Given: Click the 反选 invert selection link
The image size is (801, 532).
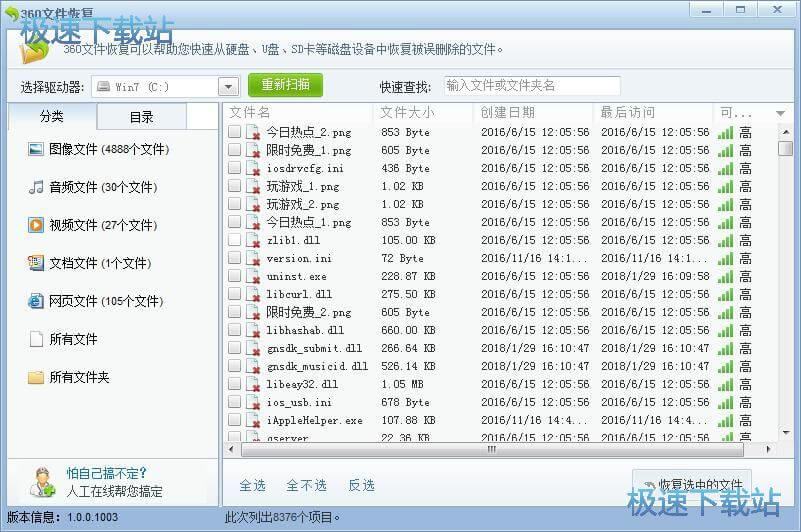Looking at the screenshot, I should pos(362,485).
